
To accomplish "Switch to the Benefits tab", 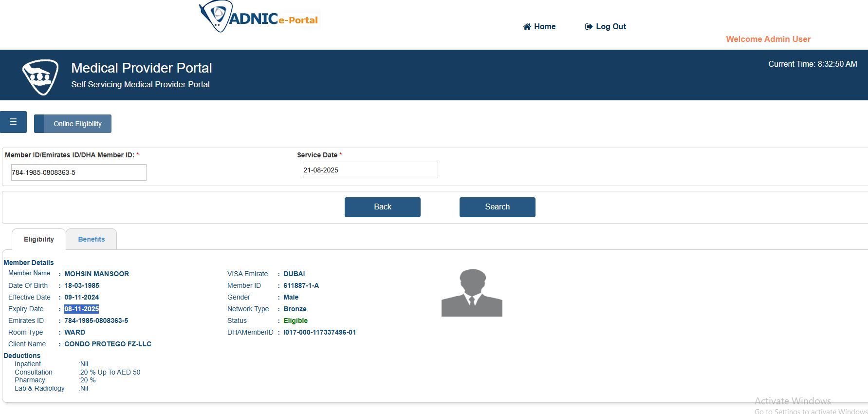I will [x=91, y=239].
